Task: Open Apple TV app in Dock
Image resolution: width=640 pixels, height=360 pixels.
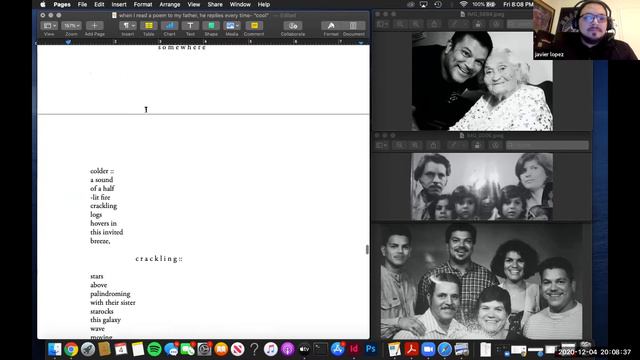Action: coord(304,349)
